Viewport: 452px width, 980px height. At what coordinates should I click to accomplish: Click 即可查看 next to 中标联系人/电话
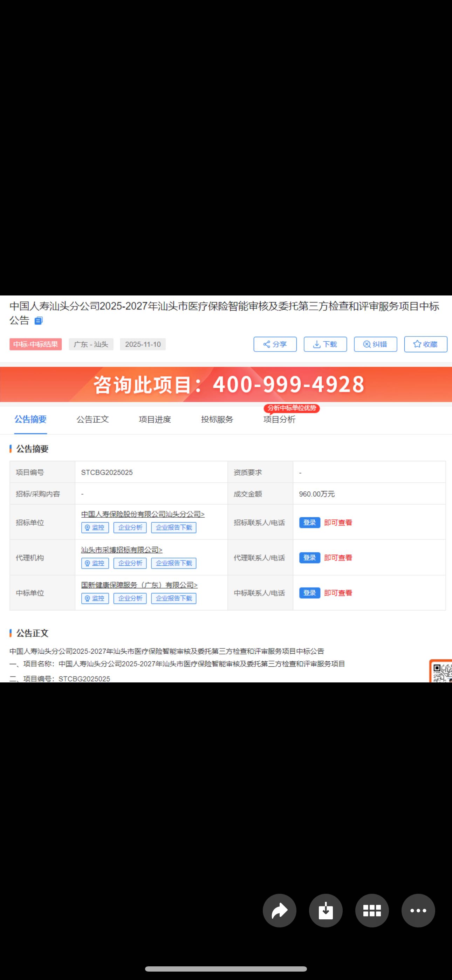(x=338, y=593)
